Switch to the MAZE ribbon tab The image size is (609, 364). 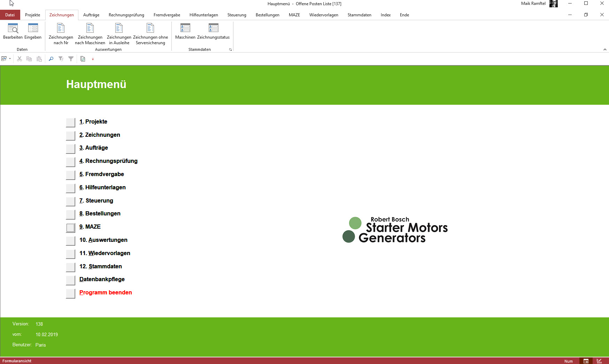tap(294, 15)
